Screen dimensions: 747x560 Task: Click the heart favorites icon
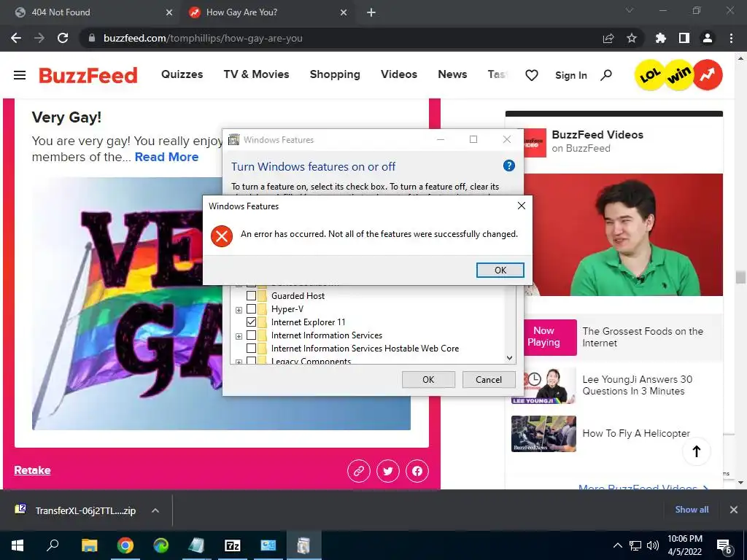532,75
